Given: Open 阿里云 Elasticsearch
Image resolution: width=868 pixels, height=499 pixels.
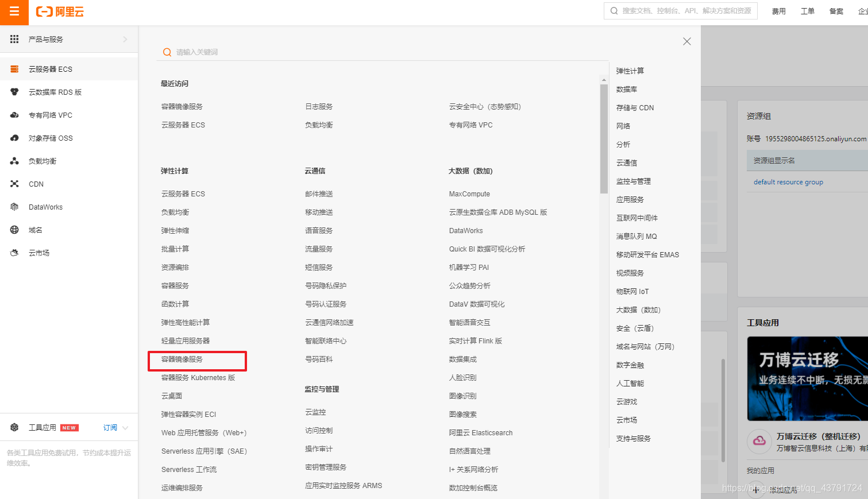Looking at the screenshot, I should tap(481, 433).
